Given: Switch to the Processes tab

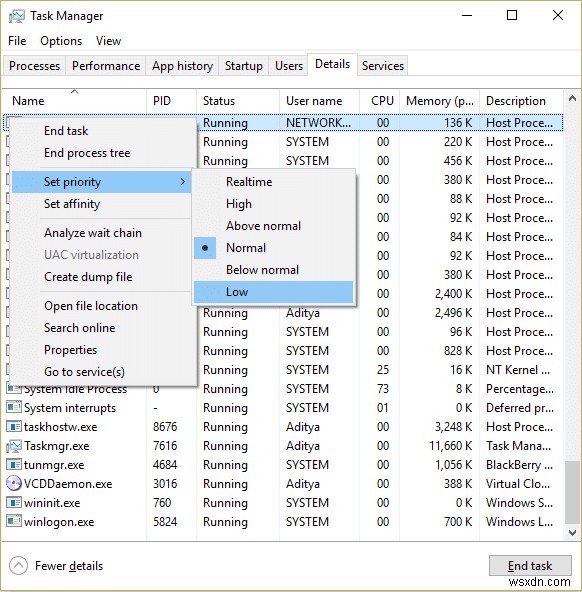Looking at the screenshot, I should click(x=34, y=66).
